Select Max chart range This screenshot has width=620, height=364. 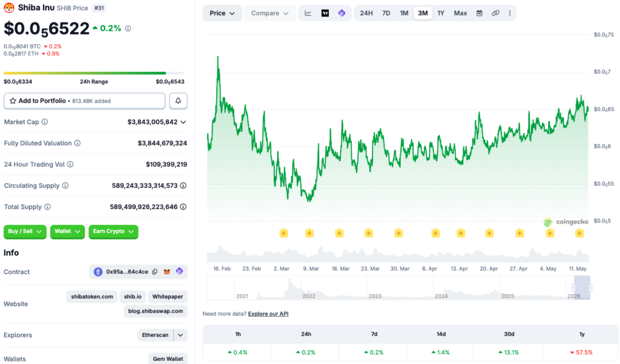(x=460, y=13)
